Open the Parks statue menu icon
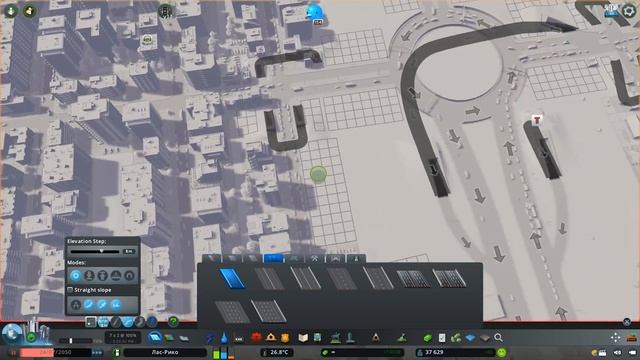Viewport: 640px width, 360px height. [336, 338]
